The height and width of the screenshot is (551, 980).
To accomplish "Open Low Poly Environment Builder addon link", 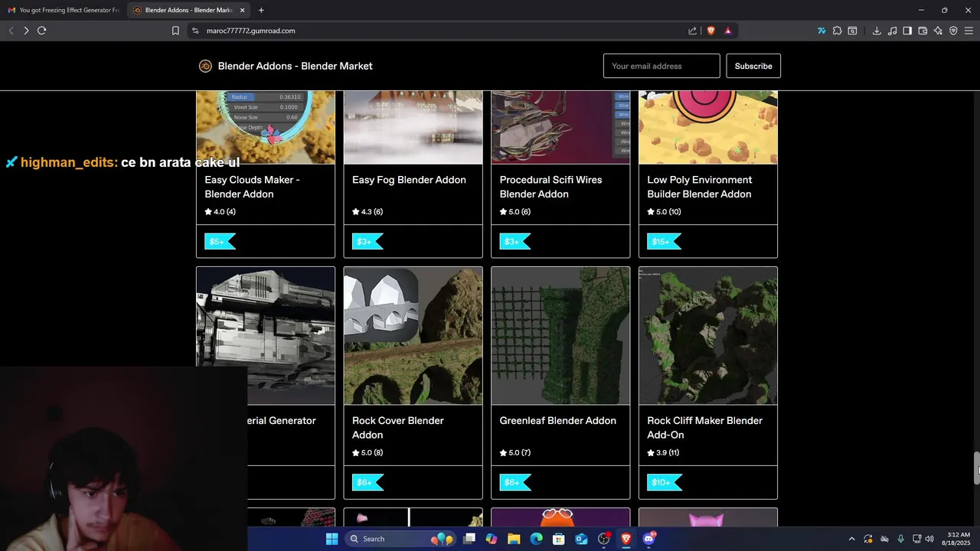I will pos(700,187).
